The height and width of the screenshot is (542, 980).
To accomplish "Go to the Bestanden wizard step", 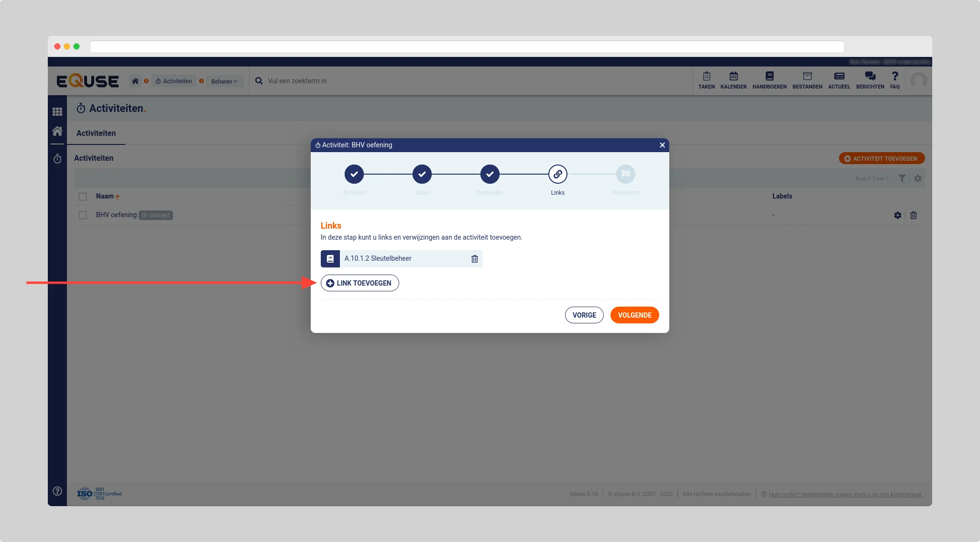I will point(490,174).
